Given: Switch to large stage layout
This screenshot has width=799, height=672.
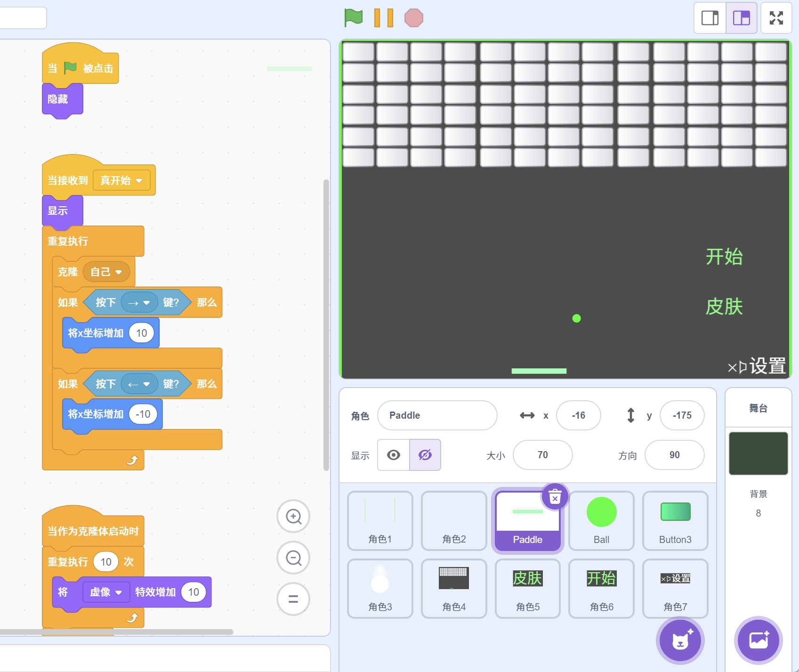Looking at the screenshot, I should point(741,18).
